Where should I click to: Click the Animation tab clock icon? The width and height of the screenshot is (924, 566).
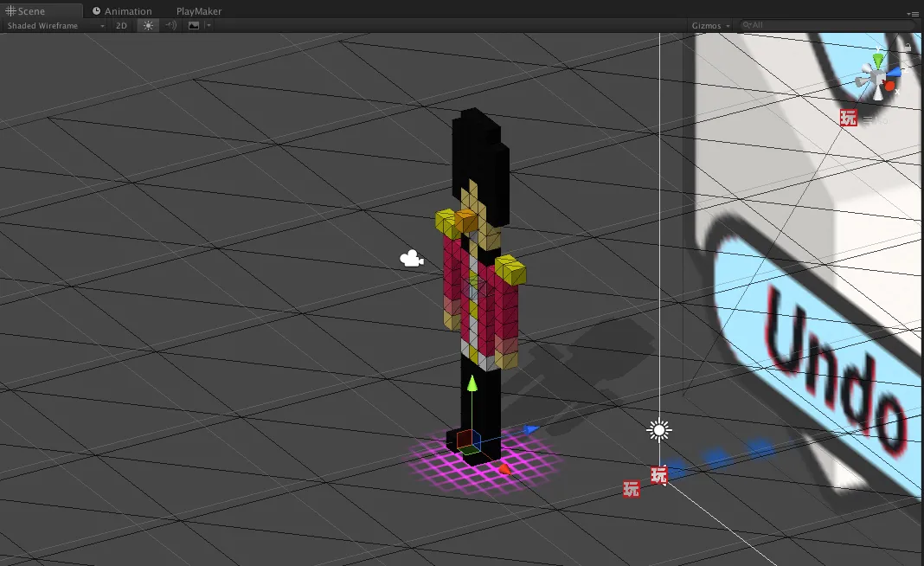(x=96, y=10)
